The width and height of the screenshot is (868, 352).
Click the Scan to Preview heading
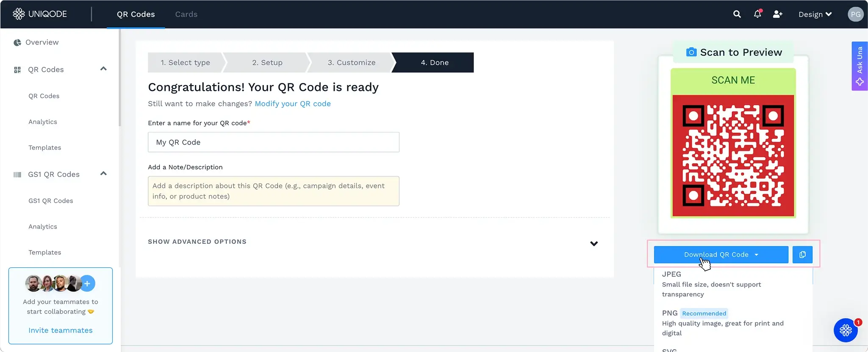pos(741,52)
